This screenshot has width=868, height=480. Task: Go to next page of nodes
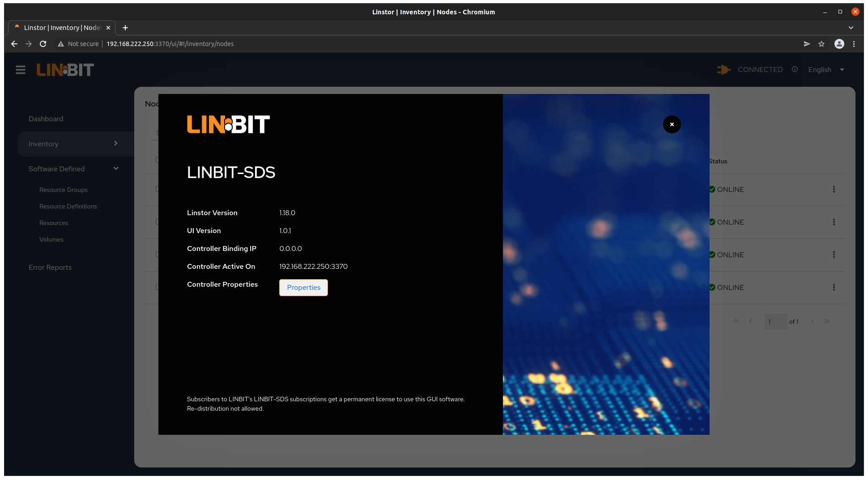coord(813,322)
